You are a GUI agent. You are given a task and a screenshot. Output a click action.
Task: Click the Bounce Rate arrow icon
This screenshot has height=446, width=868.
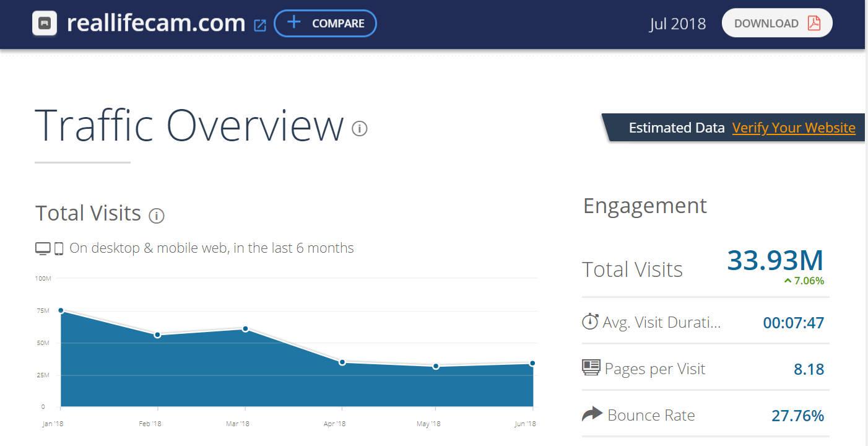[x=592, y=414]
